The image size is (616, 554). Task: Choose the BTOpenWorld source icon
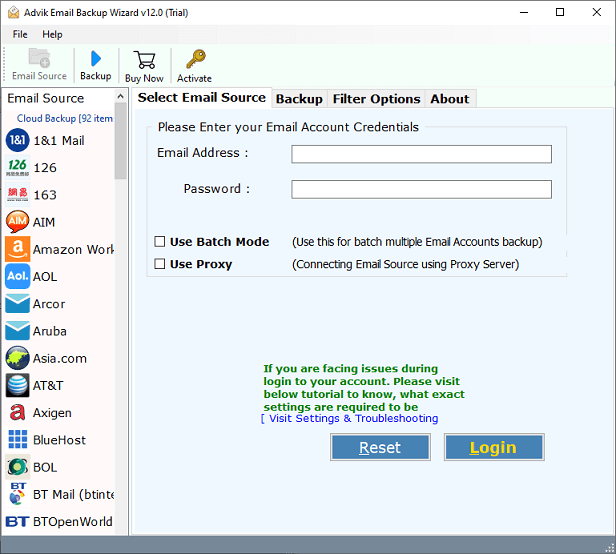[x=17, y=521]
